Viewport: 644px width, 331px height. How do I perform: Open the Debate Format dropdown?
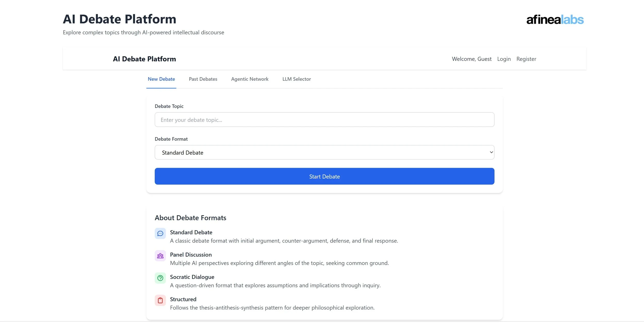(324, 152)
